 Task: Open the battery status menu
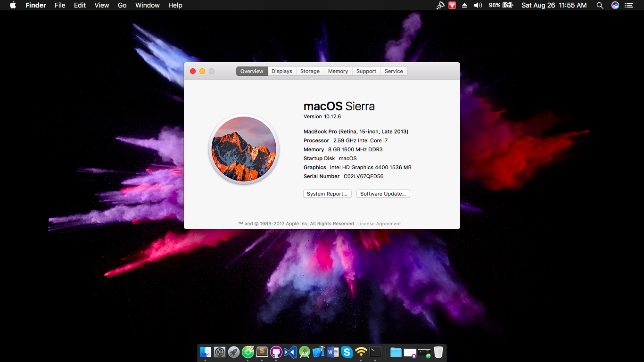click(501, 5)
